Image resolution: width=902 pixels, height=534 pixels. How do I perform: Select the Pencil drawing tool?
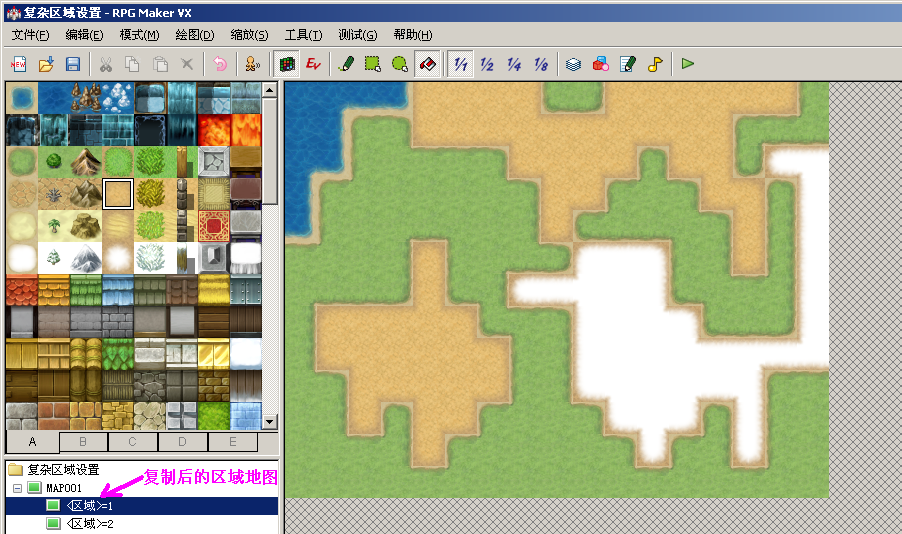tap(346, 64)
